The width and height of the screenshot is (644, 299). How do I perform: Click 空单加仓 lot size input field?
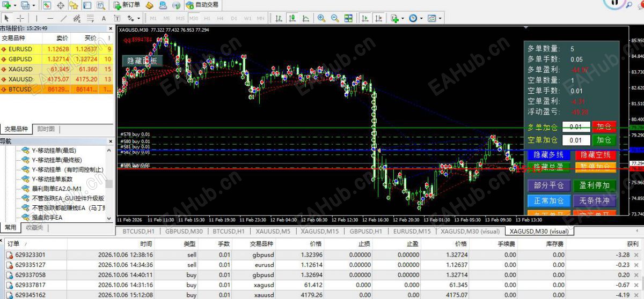pos(576,140)
